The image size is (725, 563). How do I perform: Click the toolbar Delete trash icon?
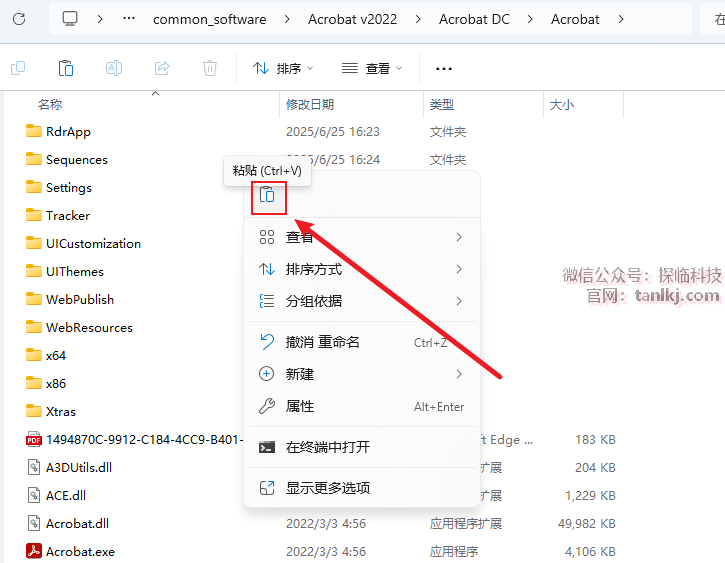209,68
